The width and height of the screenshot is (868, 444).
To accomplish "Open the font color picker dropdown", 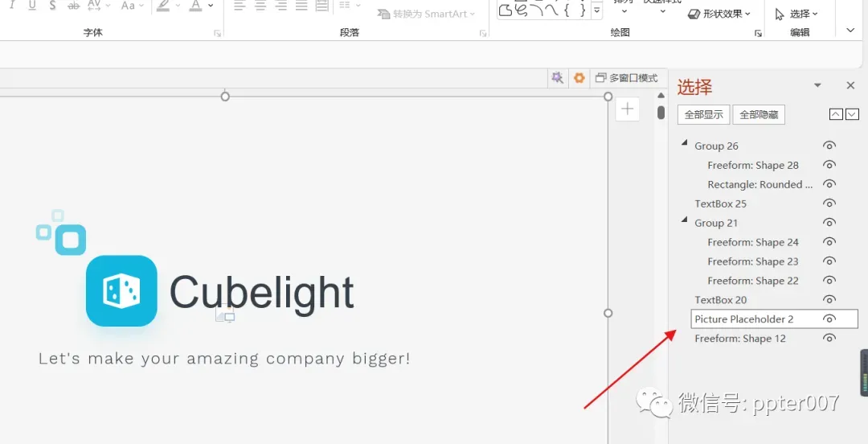I will [211, 6].
